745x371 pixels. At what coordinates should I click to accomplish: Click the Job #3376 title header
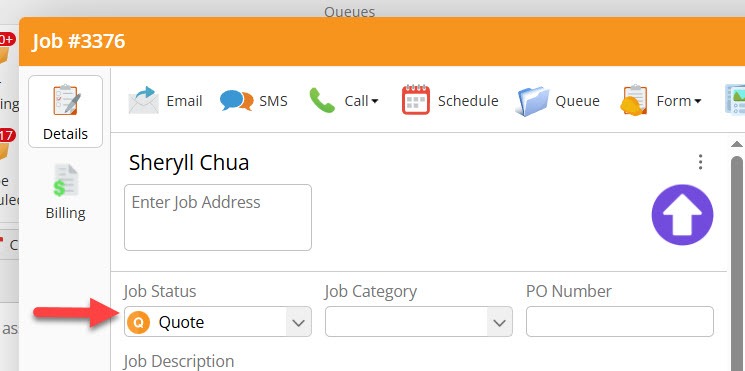78,41
